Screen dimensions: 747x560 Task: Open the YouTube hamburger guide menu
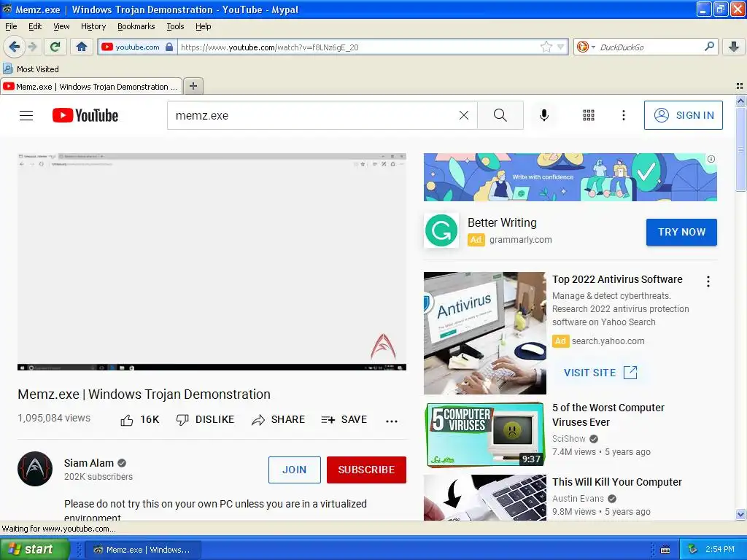tap(26, 115)
